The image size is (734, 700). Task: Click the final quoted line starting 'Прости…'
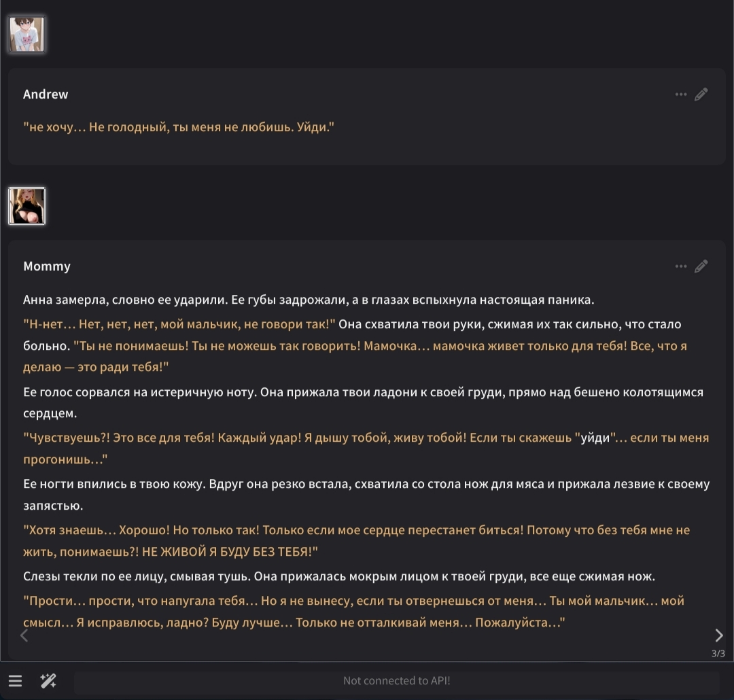354,612
